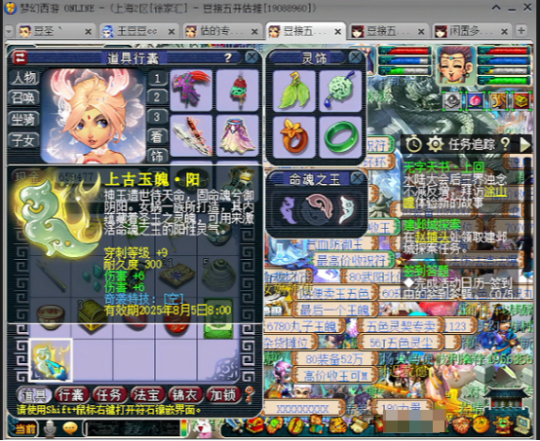Select the sword equipment slot
Image resolution: width=540 pixels, height=441 pixels.
click(191, 135)
